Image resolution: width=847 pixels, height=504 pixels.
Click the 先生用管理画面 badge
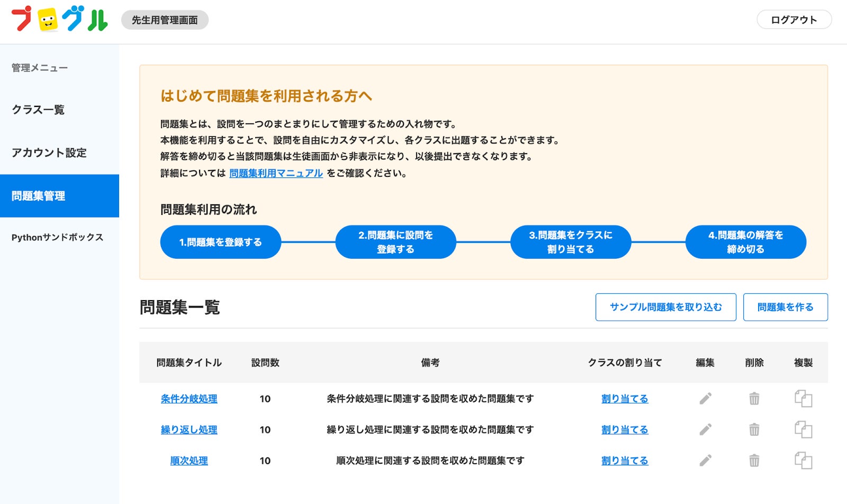(165, 20)
